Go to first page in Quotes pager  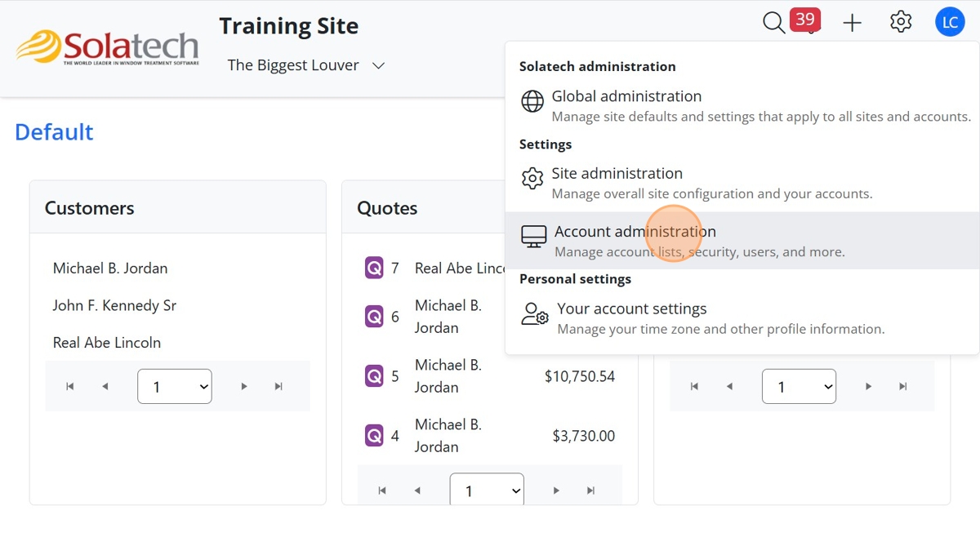382,491
